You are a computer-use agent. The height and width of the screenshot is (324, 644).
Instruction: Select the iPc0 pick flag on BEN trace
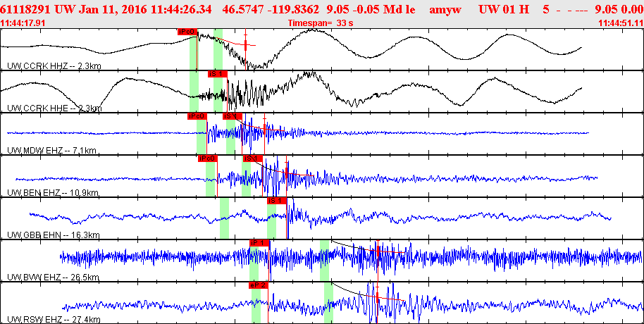tap(208, 159)
